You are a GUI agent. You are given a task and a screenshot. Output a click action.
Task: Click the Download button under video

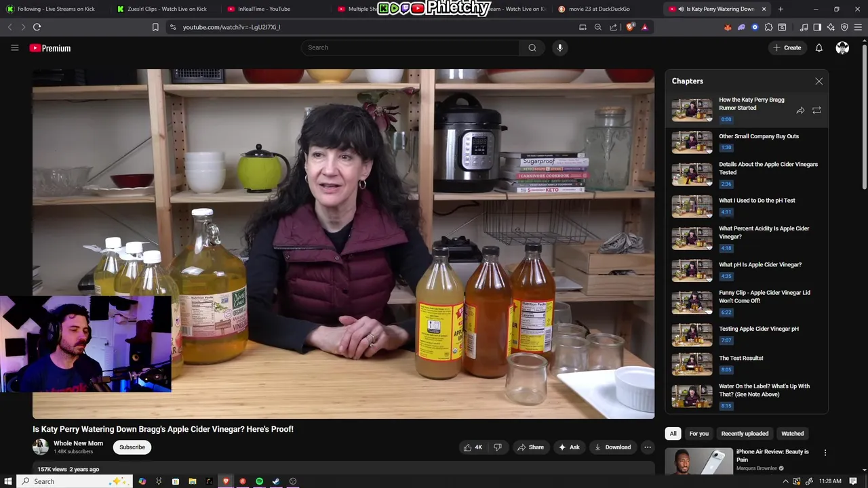[x=612, y=447]
